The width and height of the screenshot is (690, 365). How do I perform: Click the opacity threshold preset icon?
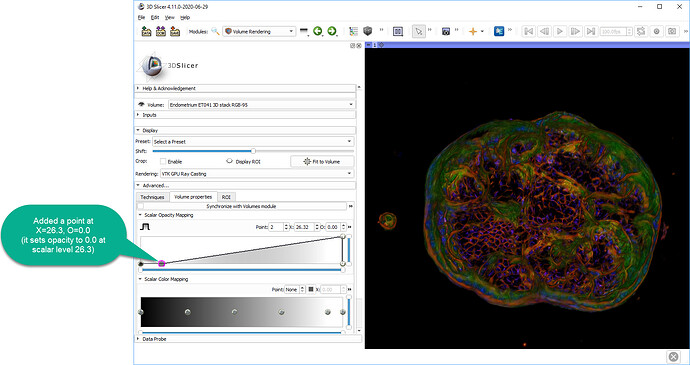[x=145, y=227]
